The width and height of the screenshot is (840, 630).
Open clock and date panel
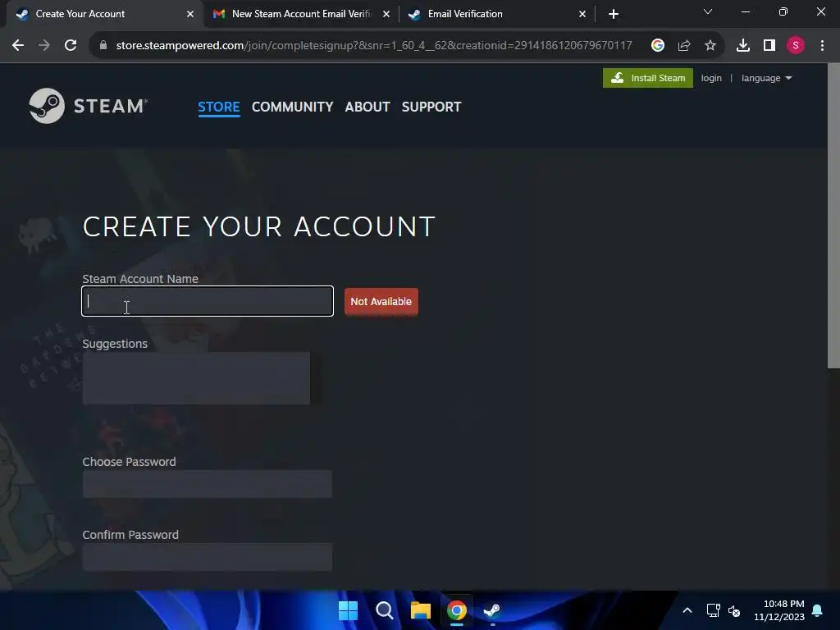pyautogui.click(x=779, y=610)
